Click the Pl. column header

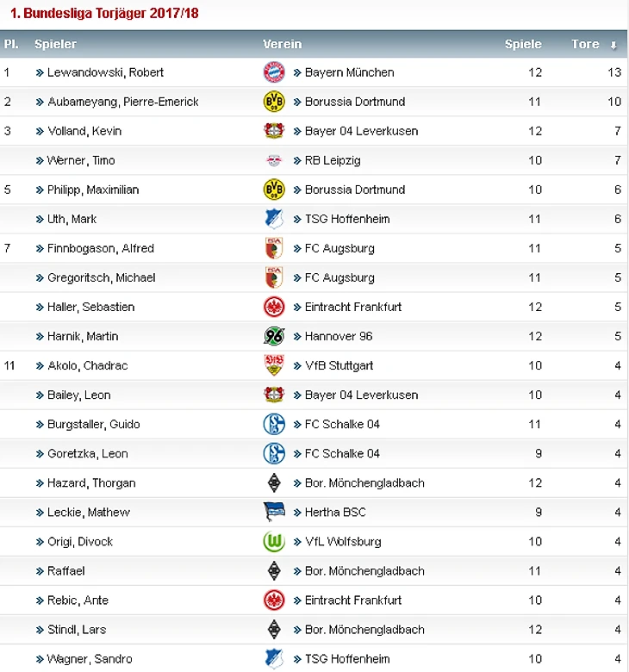click(11, 44)
